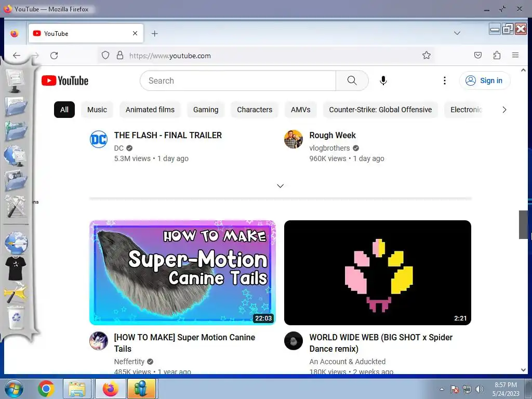Go back with browser back arrow
532x399 pixels.
(x=17, y=55)
